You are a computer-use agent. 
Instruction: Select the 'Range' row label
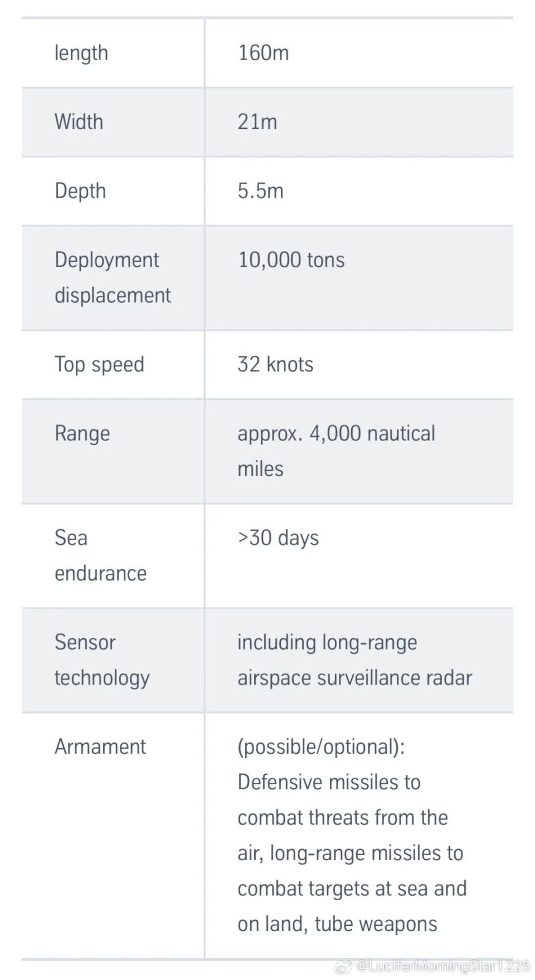tap(82, 434)
